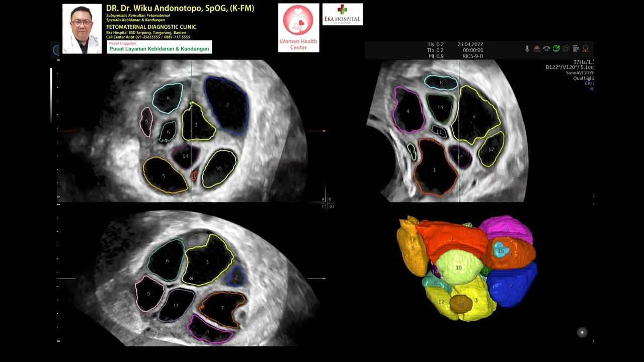
Task: Click the Eka Hospital logo
Action: (x=342, y=15)
